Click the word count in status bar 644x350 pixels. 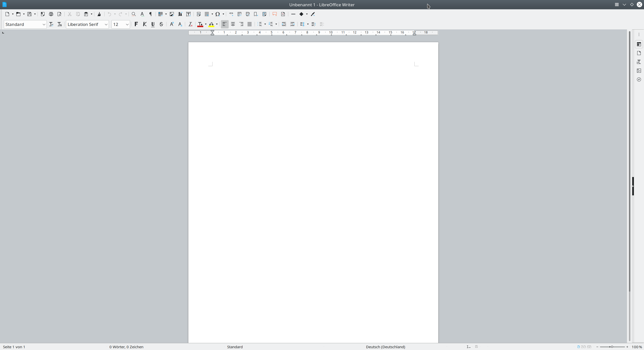click(x=126, y=347)
